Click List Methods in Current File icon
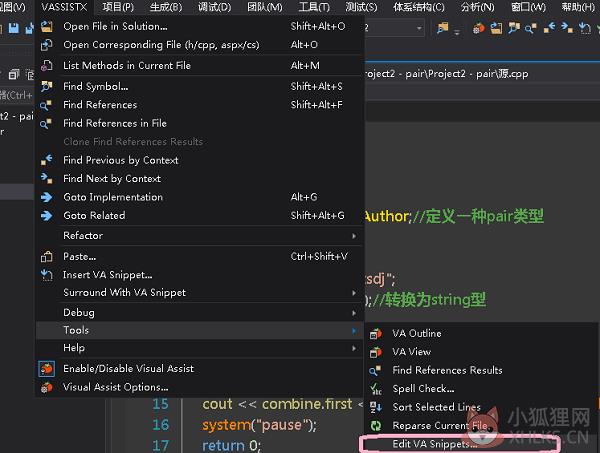Screen dimensions: 600x453 pos(47,65)
